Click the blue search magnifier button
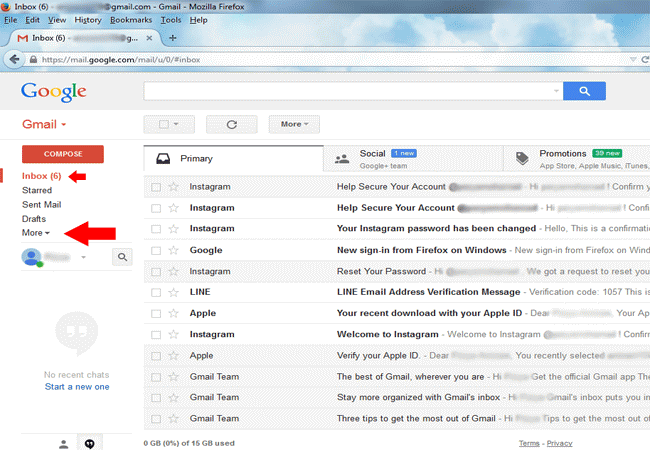 pyautogui.click(x=584, y=91)
